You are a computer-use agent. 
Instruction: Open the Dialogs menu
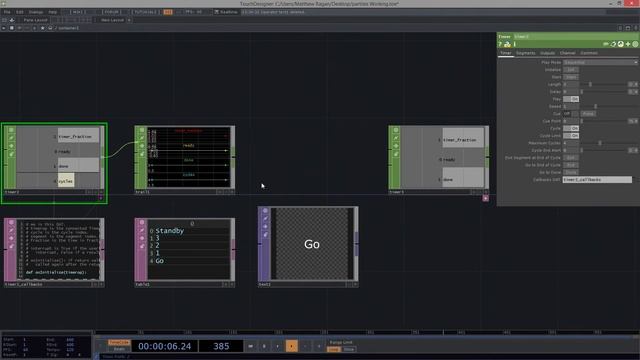tap(36, 12)
